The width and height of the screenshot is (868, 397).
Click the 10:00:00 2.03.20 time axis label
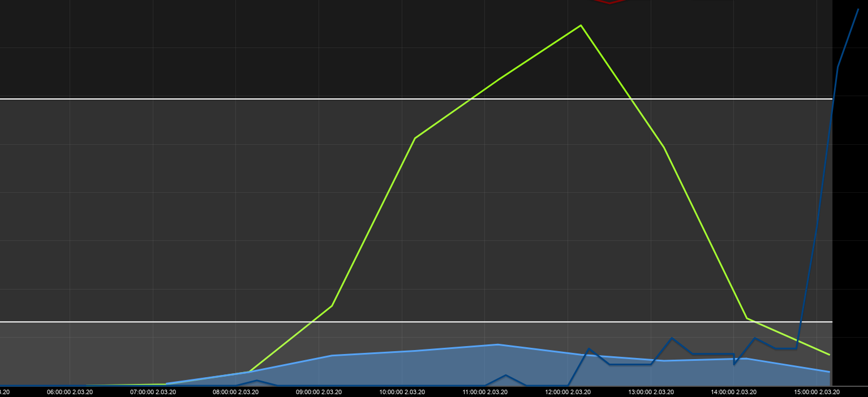pos(402,392)
